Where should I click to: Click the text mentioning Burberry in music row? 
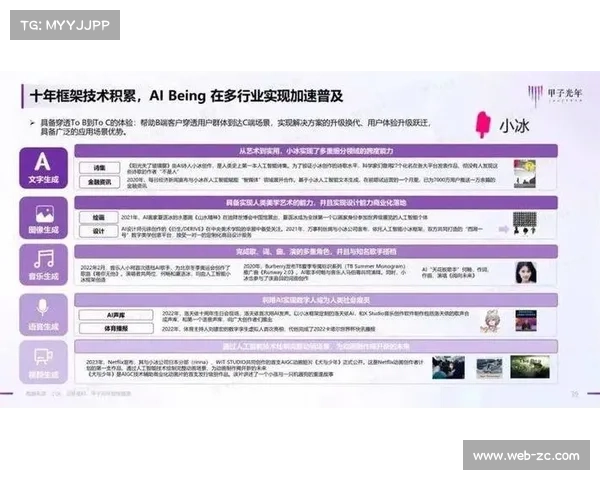[x=324, y=272]
